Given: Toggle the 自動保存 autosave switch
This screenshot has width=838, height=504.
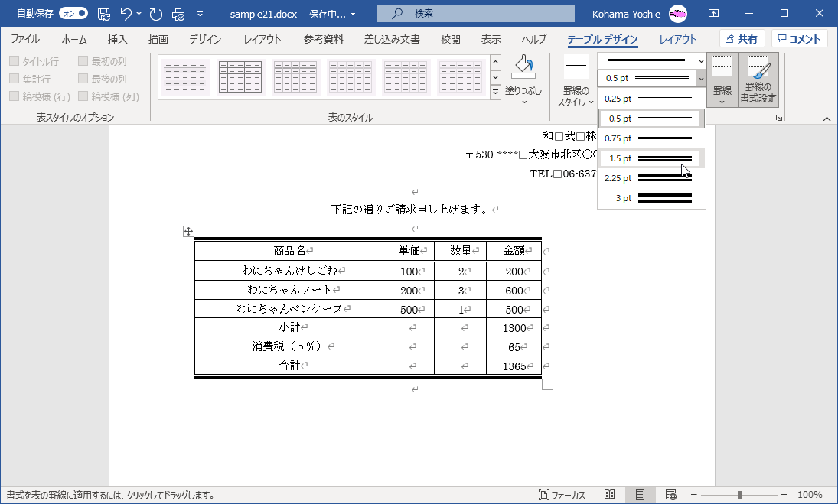Looking at the screenshot, I should [73, 13].
